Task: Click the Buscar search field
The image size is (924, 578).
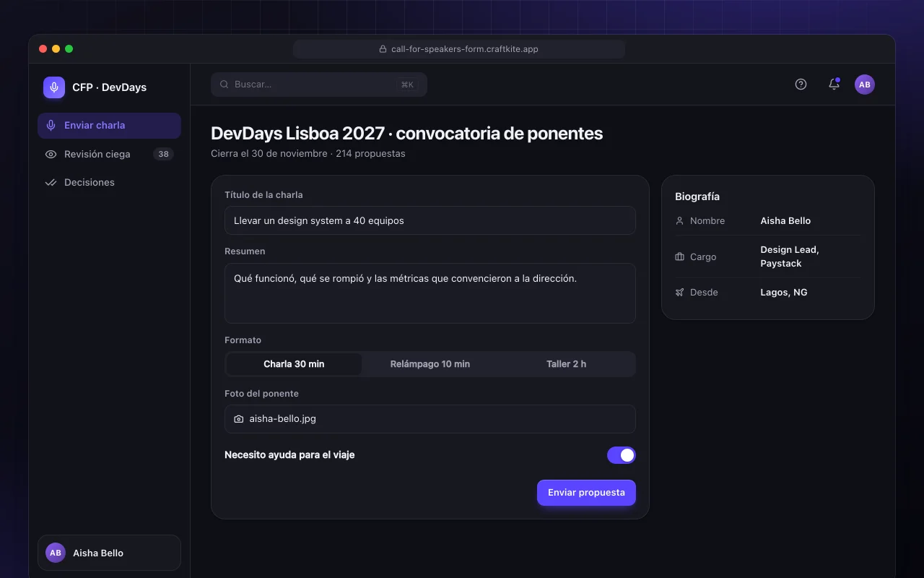Action: point(319,85)
